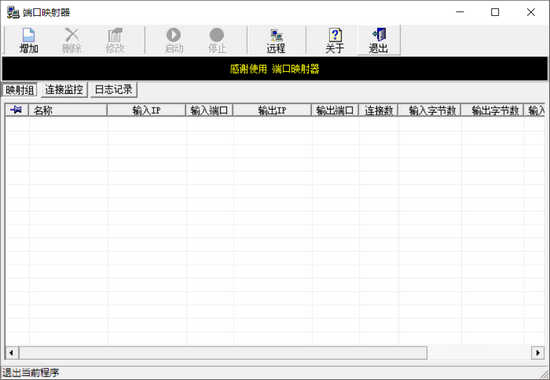The image size is (550, 380).
Task: Click the pin icon column header
Action: click(16, 110)
